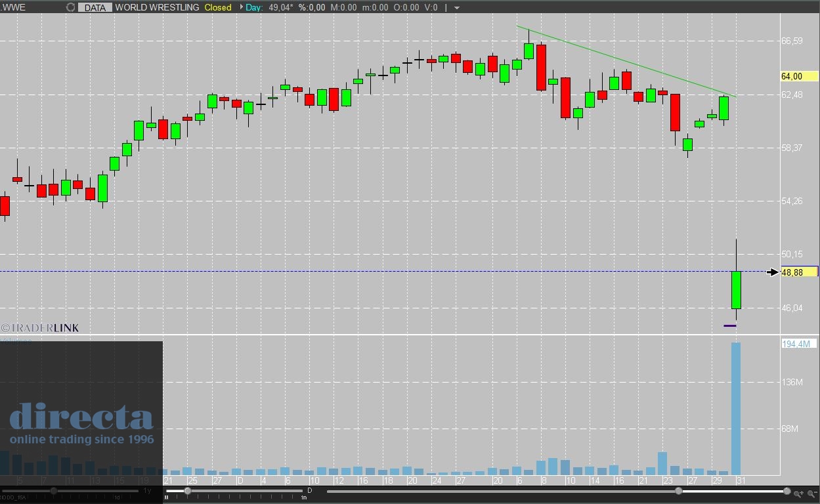The image size is (820, 504).
Task: Click the tall volume spike bar
Action: pos(736,408)
